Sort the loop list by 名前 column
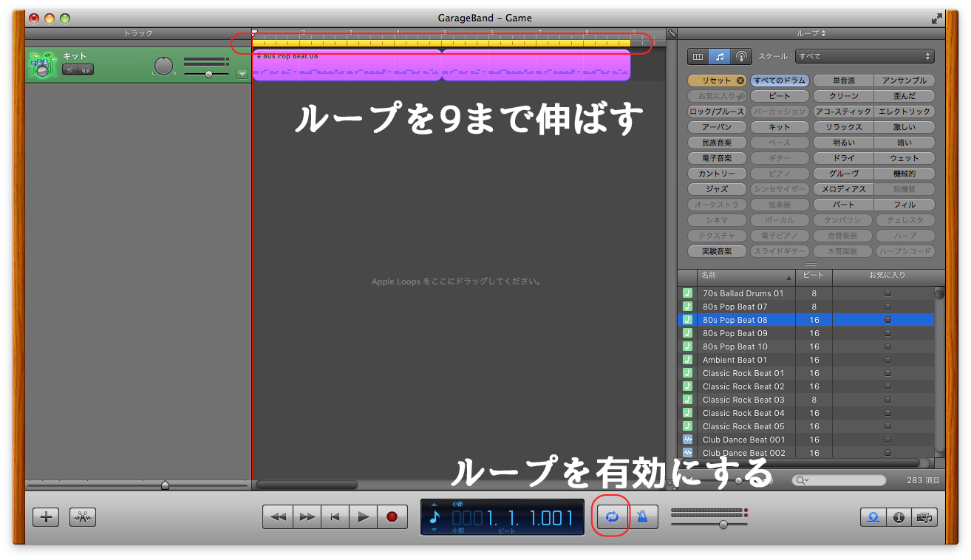 tap(746, 276)
